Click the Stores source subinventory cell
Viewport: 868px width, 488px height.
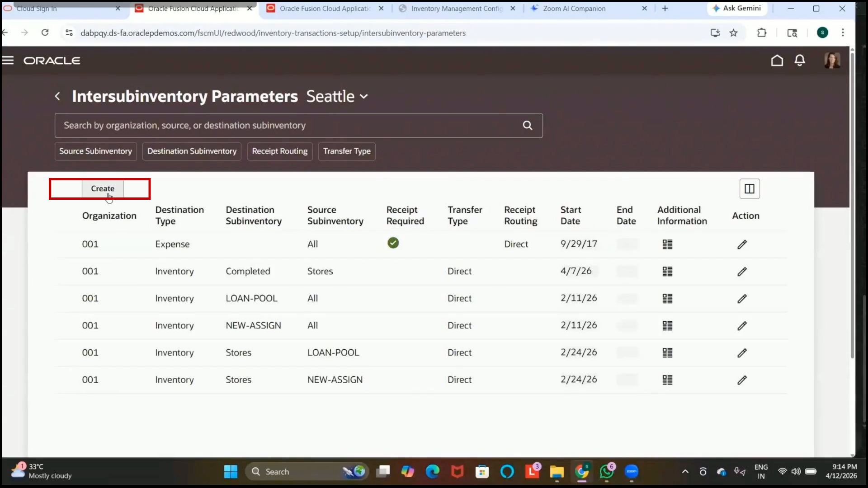[320, 271]
